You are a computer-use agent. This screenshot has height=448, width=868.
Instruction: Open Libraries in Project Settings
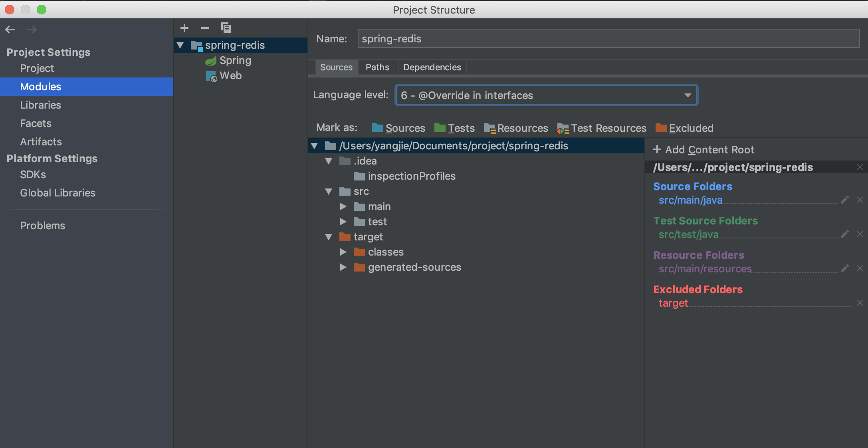[40, 105]
